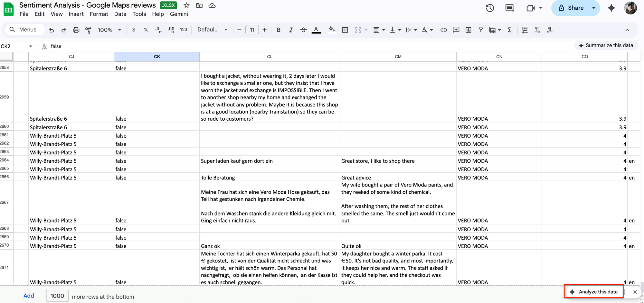The width and height of the screenshot is (644, 303).
Task: Decrease font size with minus
Action: (x=239, y=30)
